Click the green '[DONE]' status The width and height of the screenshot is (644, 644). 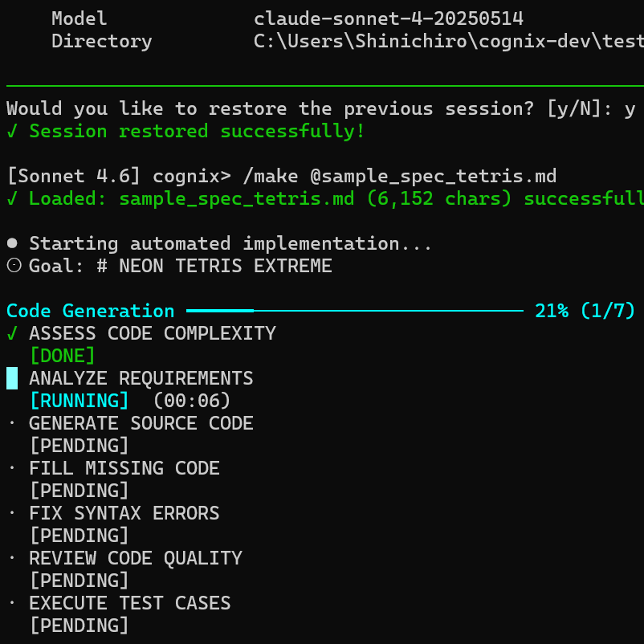63,356
